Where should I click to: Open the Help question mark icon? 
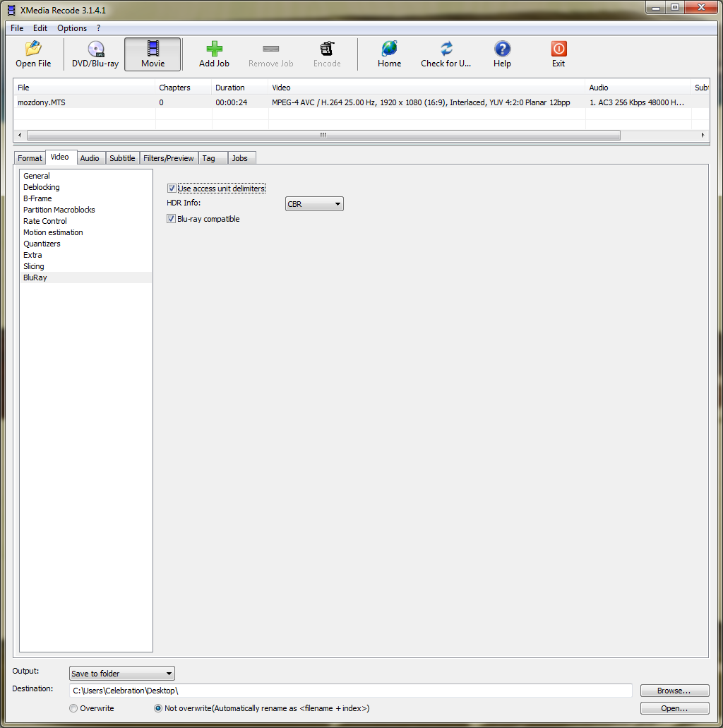click(x=503, y=48)
